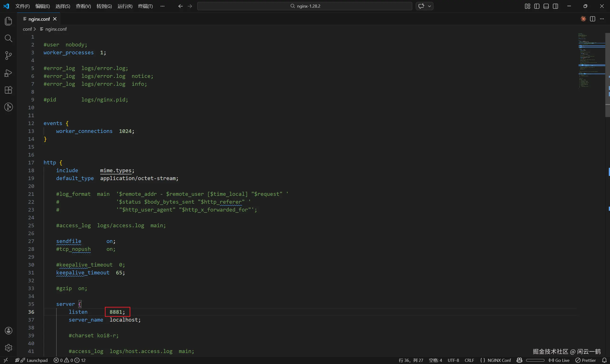Expand the Copilot chat dropdown arrow

pyautogui.click(x=429, y=6)
